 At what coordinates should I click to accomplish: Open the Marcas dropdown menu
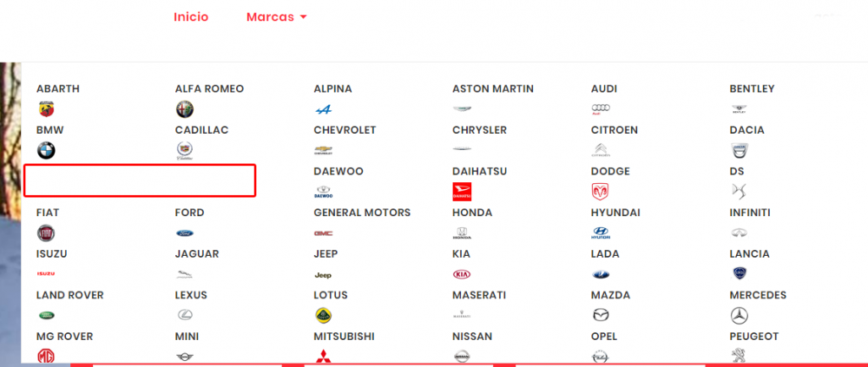276,17
